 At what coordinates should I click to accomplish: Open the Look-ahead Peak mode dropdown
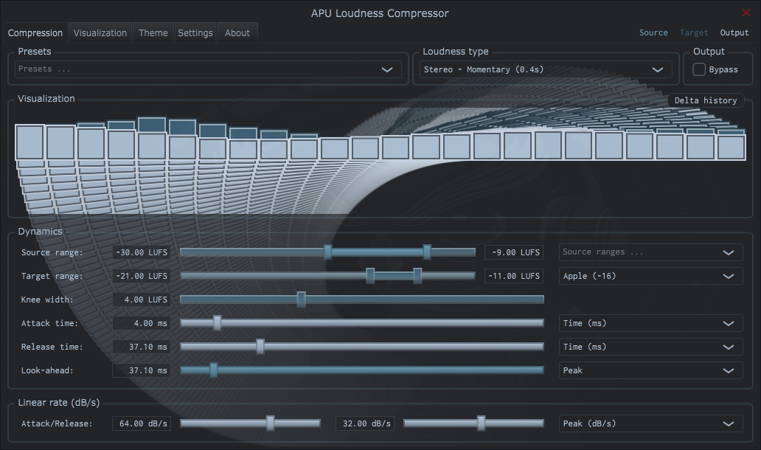pyautogui.click(x=650, y=370)
